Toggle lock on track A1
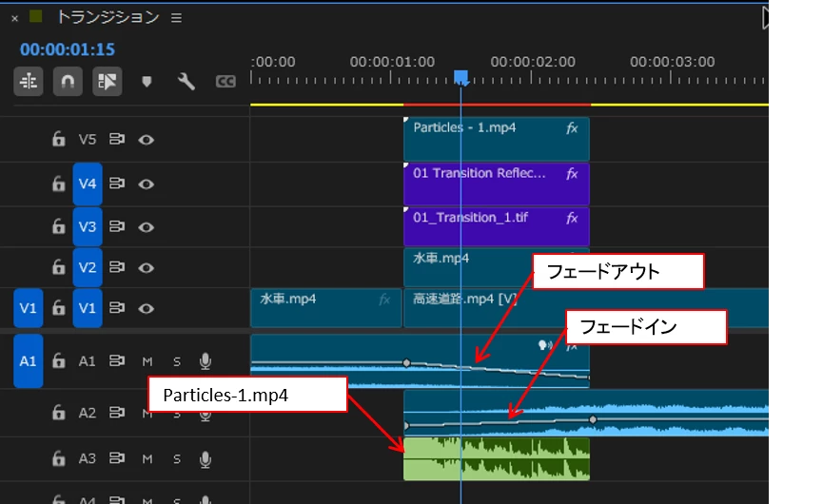This screenshot has width=823, height=504. pos(58,360)
